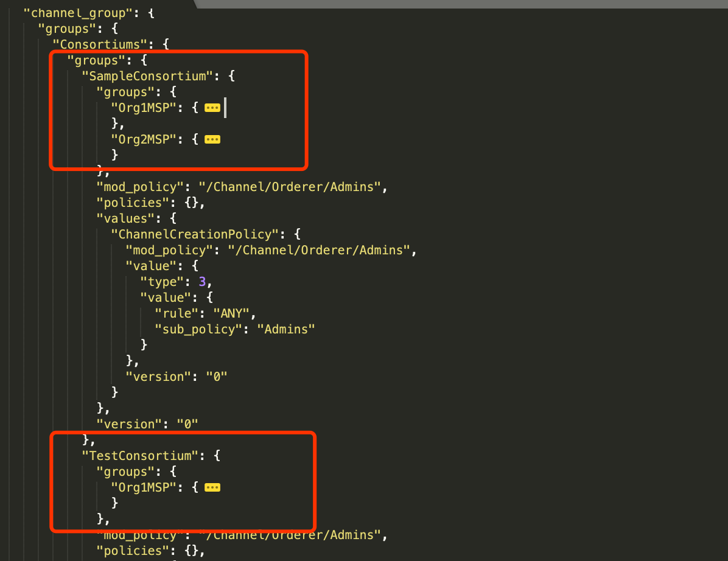Click the "value" key directly below "type"
Viewport: 728px width, 561px height.
coord(166,298)
